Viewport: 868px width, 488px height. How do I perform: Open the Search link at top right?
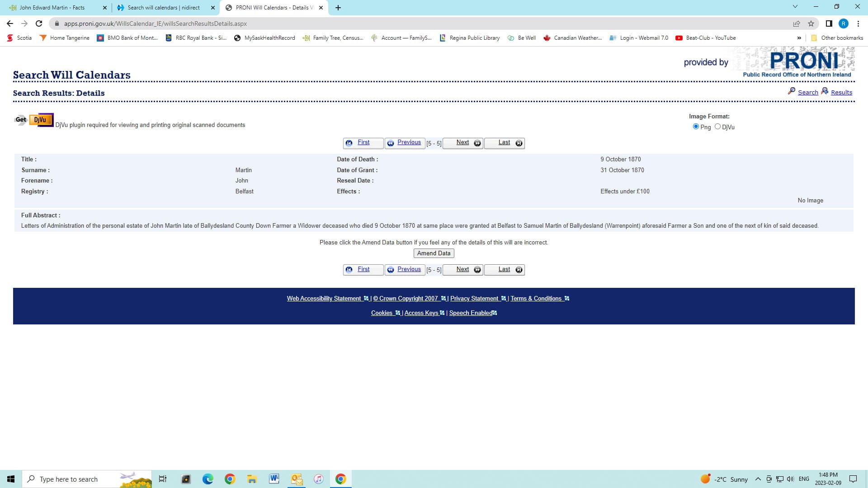pos(808,92)
